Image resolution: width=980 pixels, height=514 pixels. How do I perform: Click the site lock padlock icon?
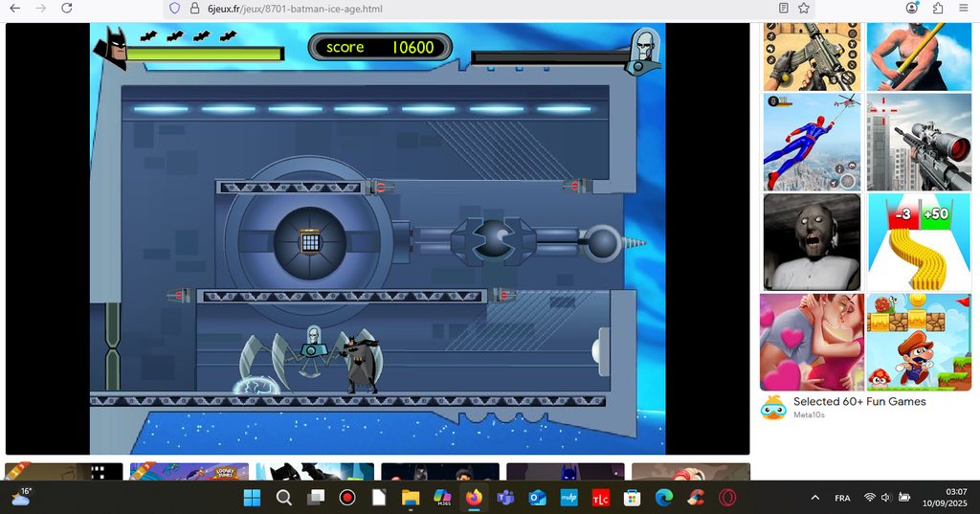pyautogui.click(x=197, y=8)
